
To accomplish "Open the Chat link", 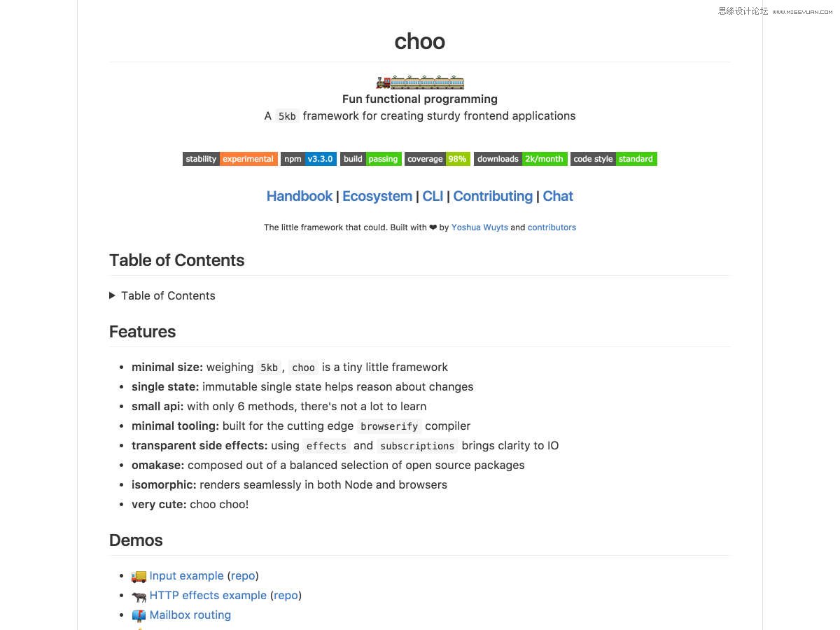I will [558, 196].
